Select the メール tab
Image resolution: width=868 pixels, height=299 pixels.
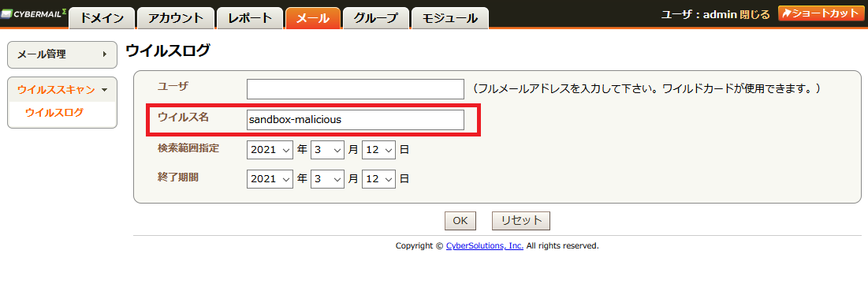313,17
